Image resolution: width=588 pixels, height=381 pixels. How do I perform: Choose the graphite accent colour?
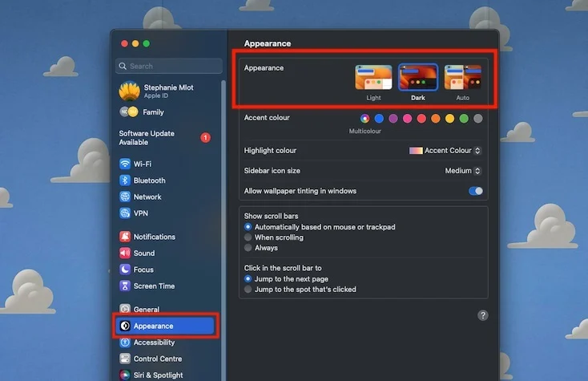point(477,119)
